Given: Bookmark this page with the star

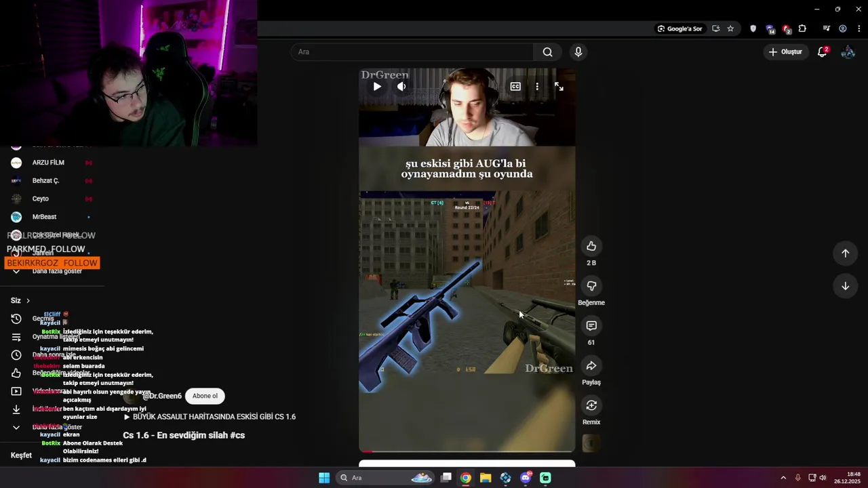Looking at the screenshot, I should click(730, 28).
